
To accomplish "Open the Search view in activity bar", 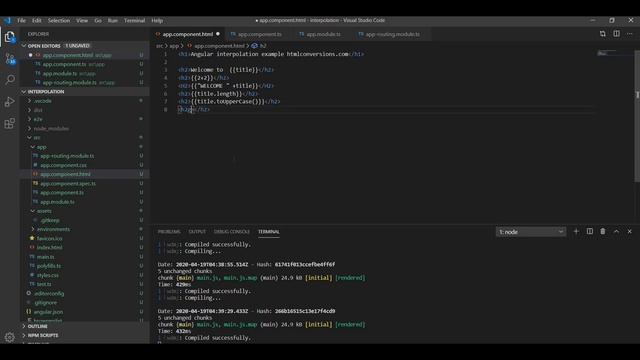I will pyautogui.click(x=10, y=80).
